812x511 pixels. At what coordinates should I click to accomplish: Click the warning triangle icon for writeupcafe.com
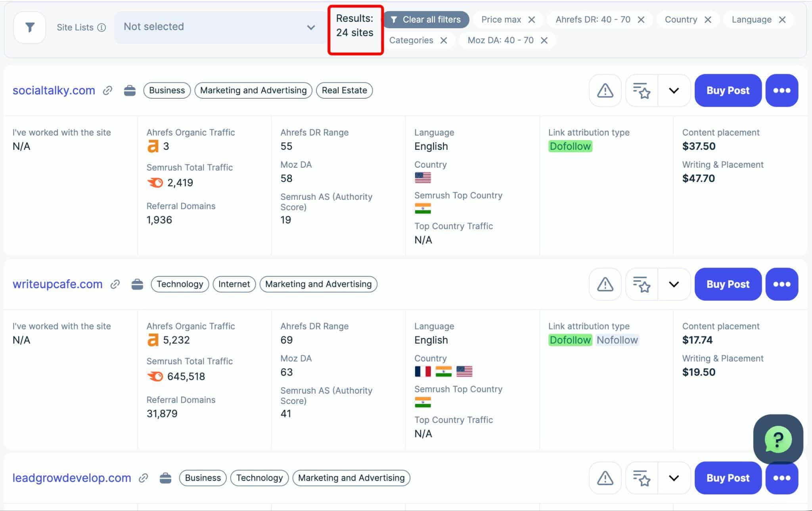pyautogui.click(x=605, y=284)
